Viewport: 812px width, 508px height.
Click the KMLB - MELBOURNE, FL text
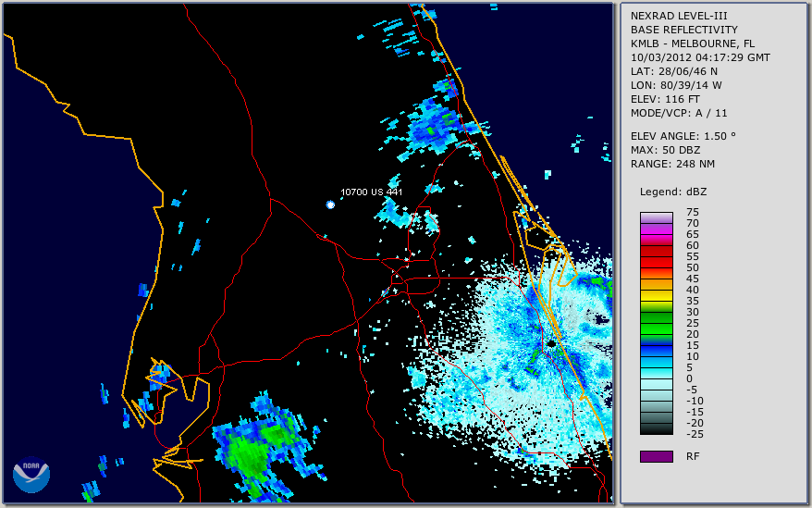click(693, 43)
